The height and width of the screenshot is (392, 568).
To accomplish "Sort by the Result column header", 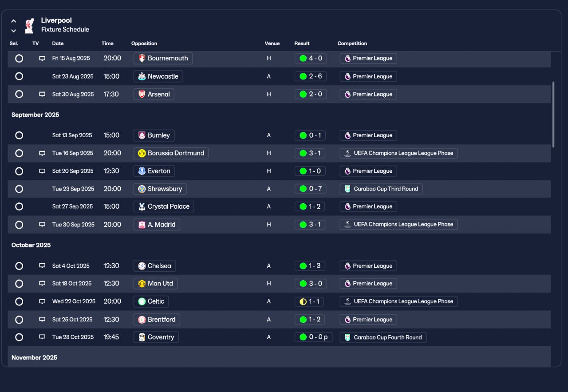I will (x=302, y=44).
